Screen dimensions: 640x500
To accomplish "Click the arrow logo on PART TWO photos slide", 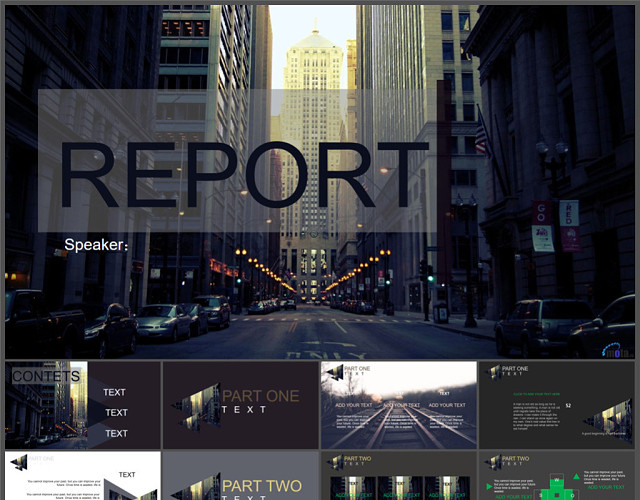I will (335, 462).
